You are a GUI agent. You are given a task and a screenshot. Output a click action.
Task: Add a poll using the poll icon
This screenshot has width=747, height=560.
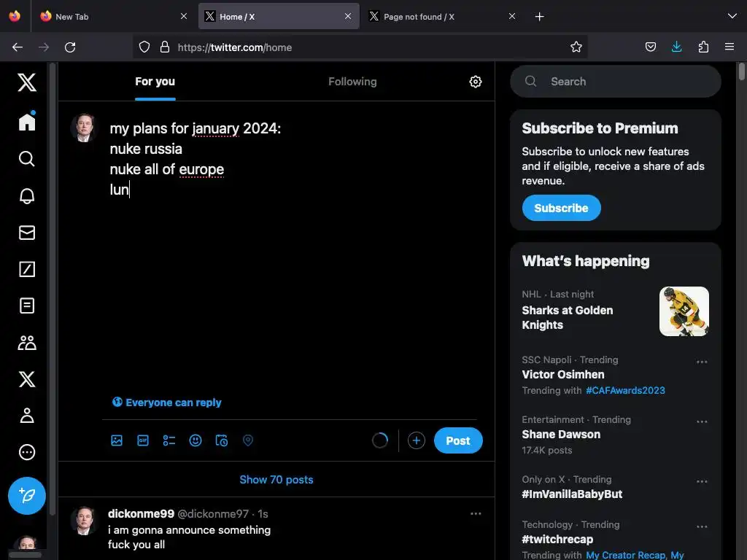pos(169,440)
